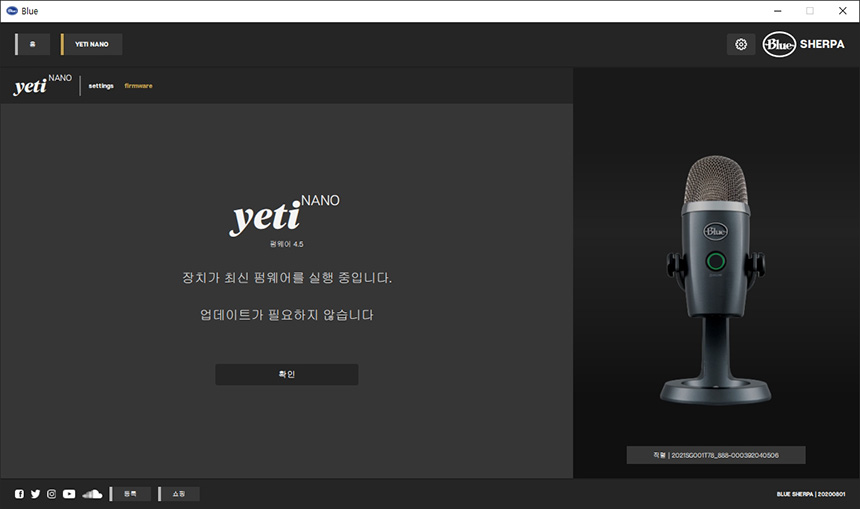Close the Blue window

point(842,11)
